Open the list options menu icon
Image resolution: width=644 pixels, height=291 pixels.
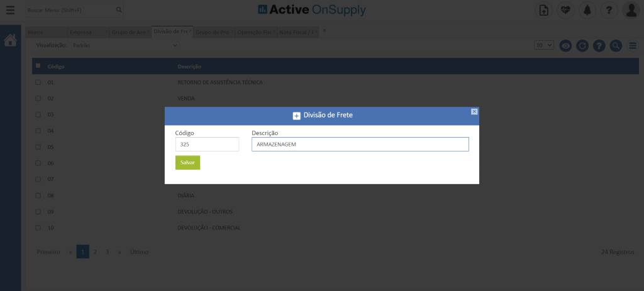(x=633, y=45)
